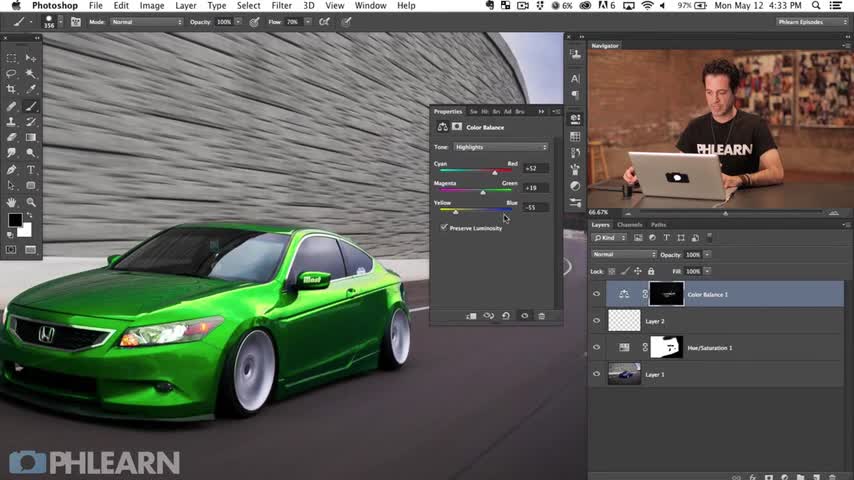Open the Phlearn Episodes workspace dropdown
Image resolution: width=854 pixels, height=480 pixels.
tap(812, 22)
